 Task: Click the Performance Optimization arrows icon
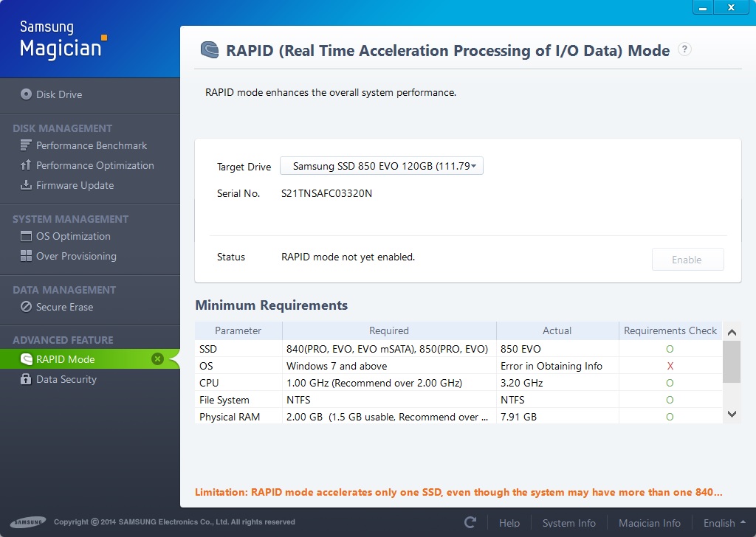pos(26,165)
